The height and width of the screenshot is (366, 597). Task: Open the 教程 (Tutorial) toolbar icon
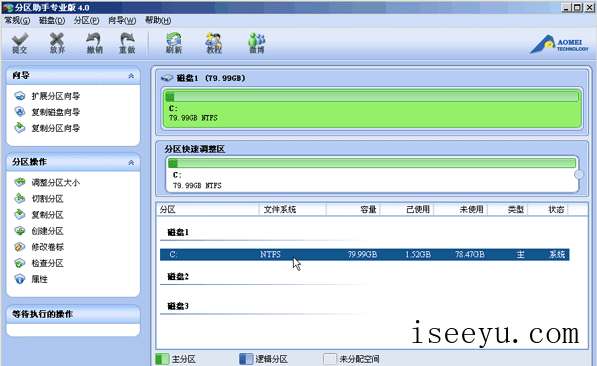[214, 43]
